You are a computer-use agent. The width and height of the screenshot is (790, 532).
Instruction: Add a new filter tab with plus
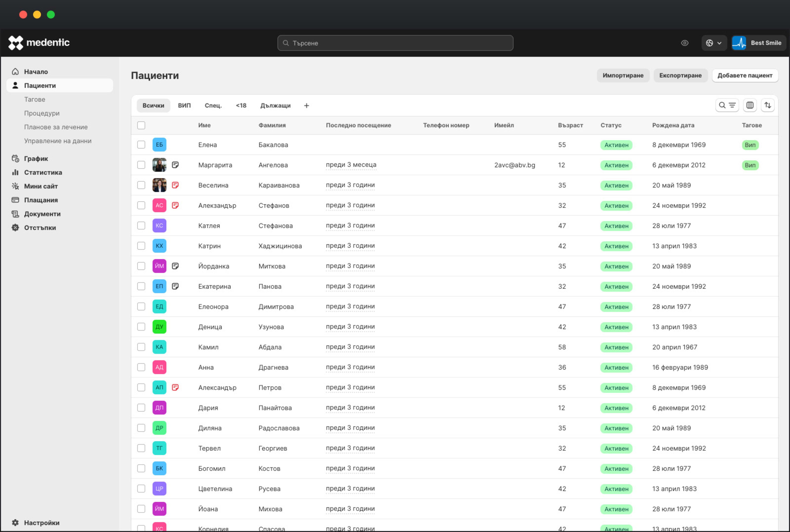coord(306,105)
